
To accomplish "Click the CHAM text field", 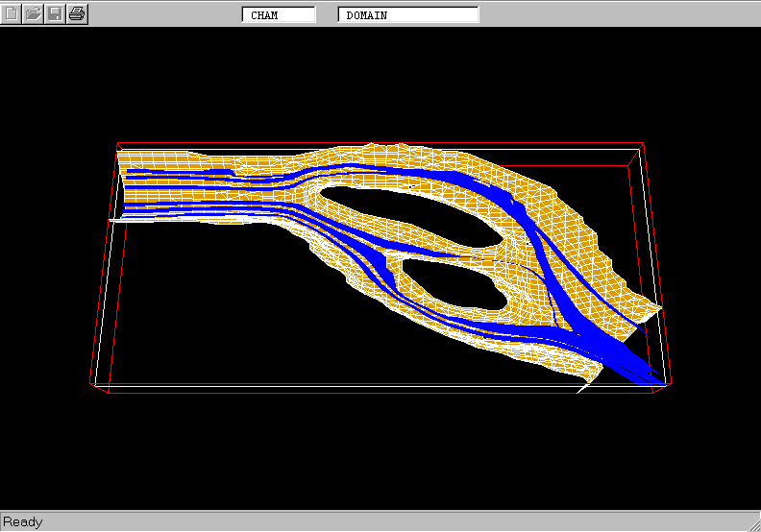I will [279, 15].
